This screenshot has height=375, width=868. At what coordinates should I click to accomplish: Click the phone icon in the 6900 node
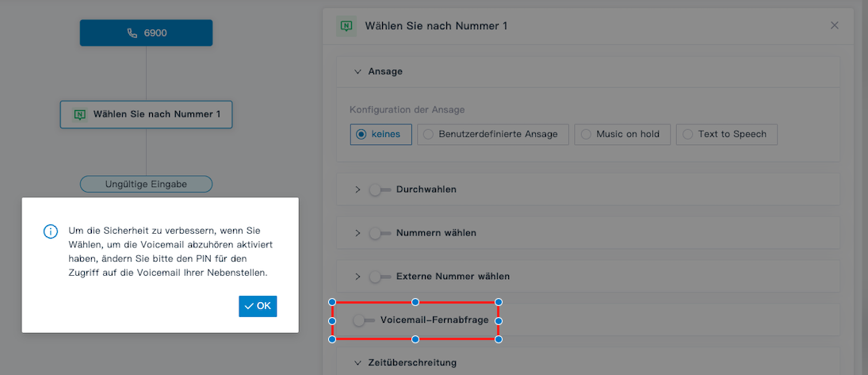[132, 33]
